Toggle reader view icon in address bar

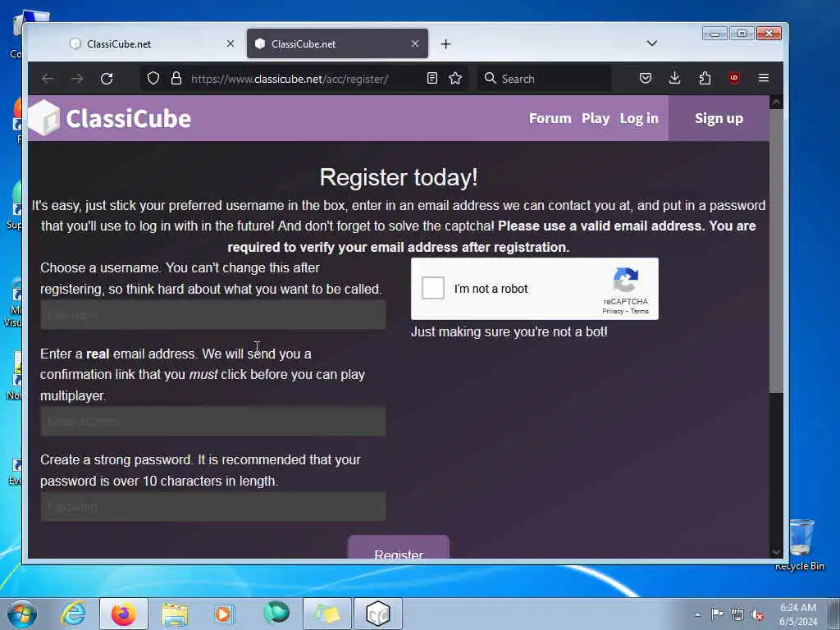point(432,78)
